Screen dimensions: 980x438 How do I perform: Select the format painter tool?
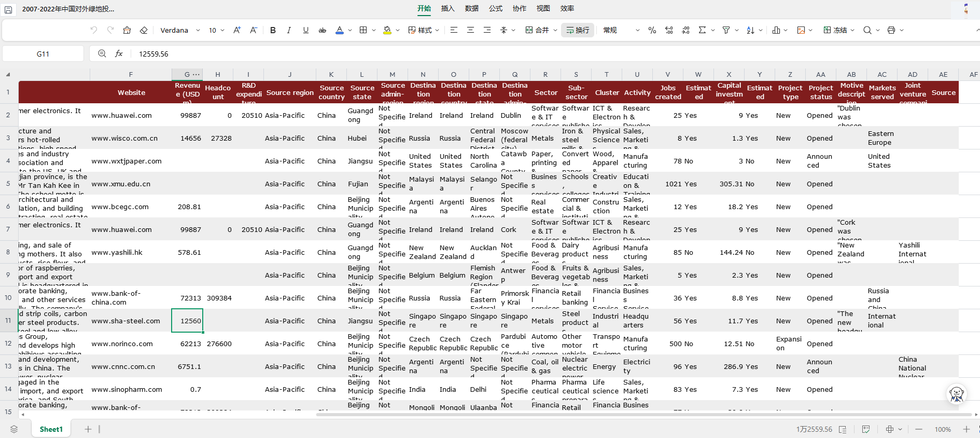click(x=127, y=30)
